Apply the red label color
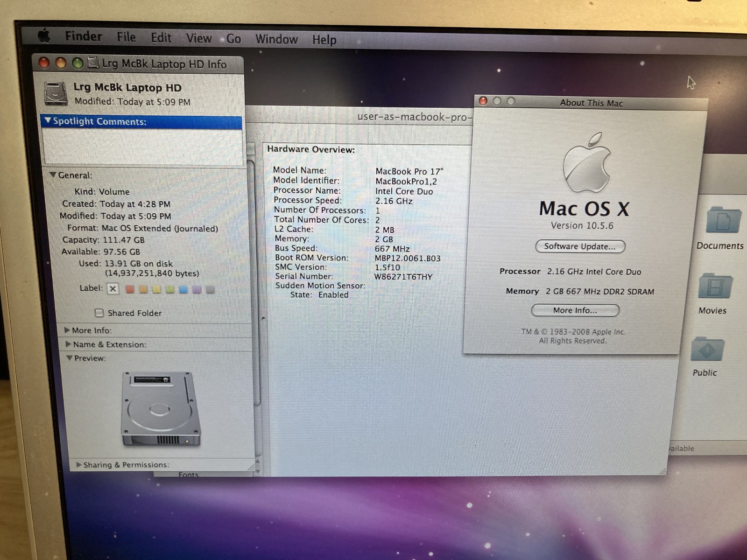 pyautogui.click(x=130, y=289)
